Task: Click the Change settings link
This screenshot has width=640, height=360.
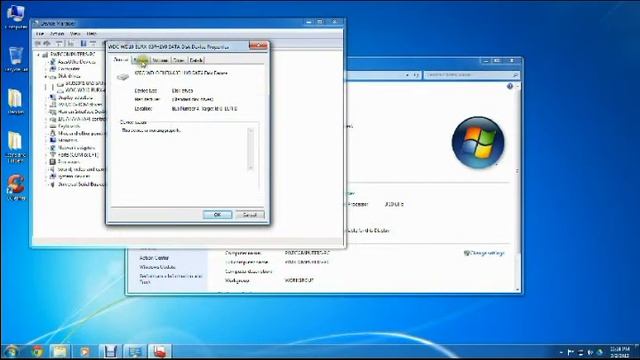Action: point(487,253)
